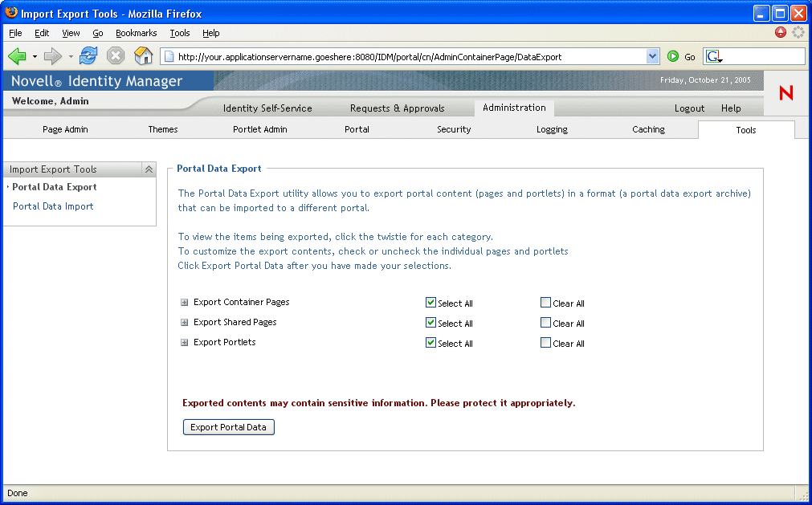812x505 pixels.
Task: Open the Edit menu
Action: [42, 33]
